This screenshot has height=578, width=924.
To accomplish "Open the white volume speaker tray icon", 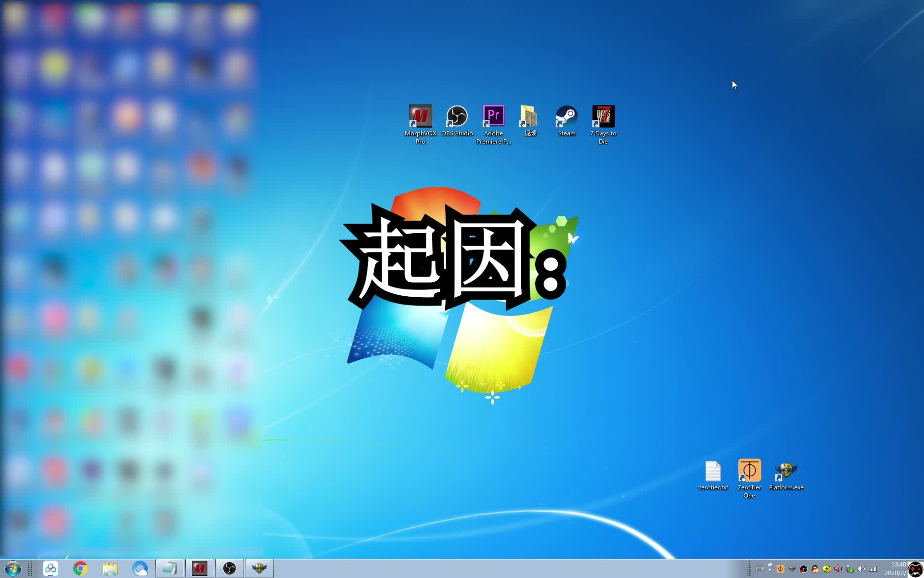I will (861, 569).
